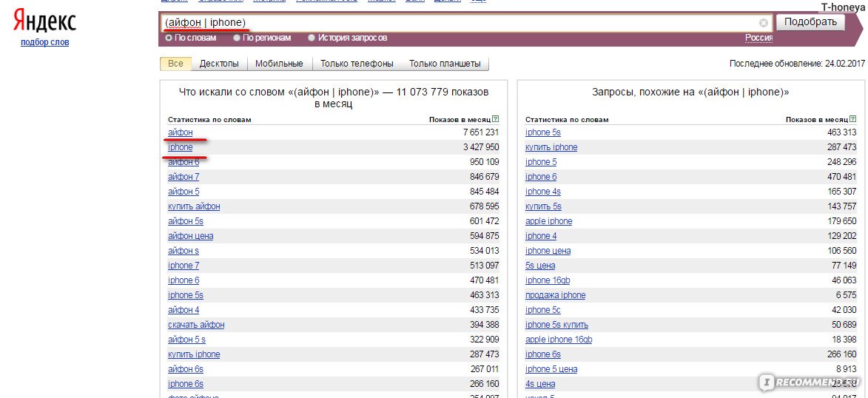Click the left 'Статистика по словам' column header
Screen dimensions: 868x398
coord(209,120)
